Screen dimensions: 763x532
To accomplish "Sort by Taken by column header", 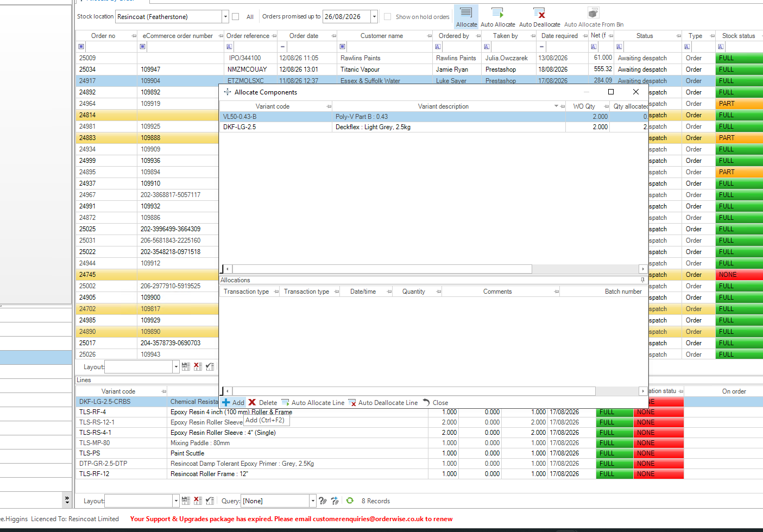I will [505, 36].
